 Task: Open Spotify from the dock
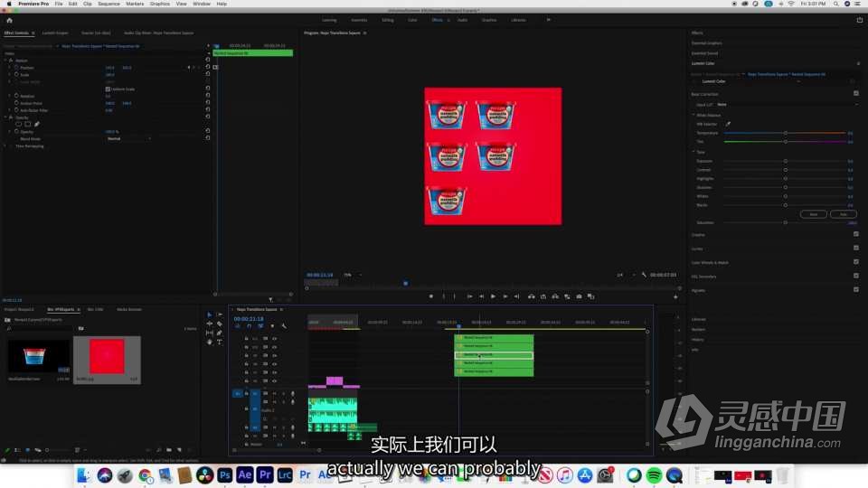(654, 475)
